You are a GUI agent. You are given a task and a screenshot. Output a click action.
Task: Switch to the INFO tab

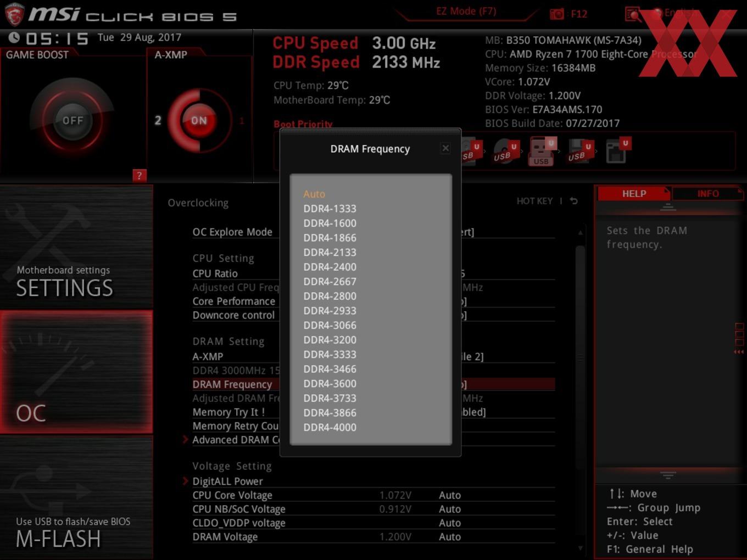[x=708, y=193]
